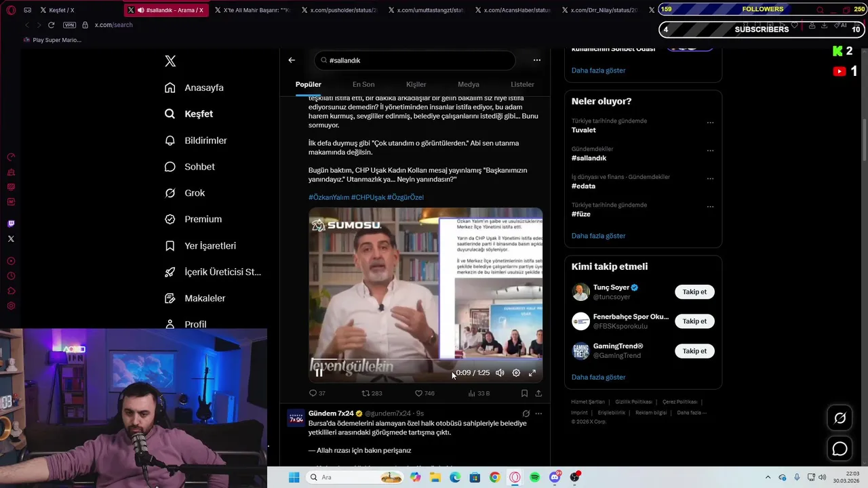Mute the video with the speaker icon
This screenshot has width=868, height=488.
[500, 373]
